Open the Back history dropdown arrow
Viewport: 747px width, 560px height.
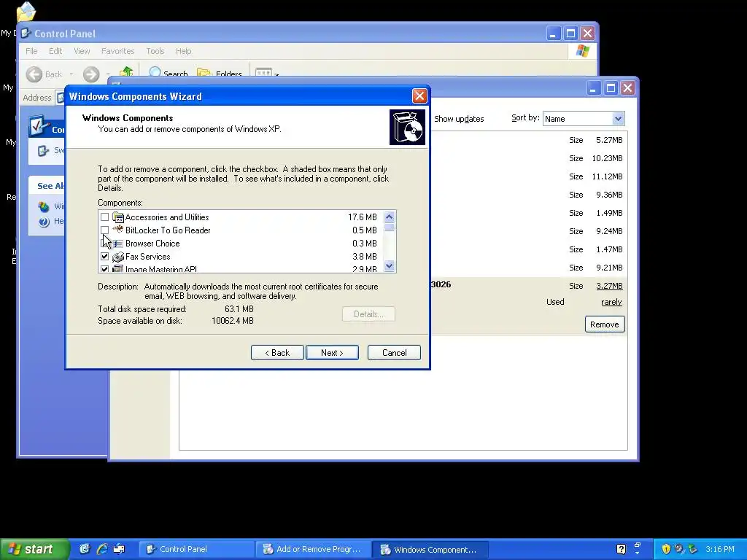pos(71,74)
